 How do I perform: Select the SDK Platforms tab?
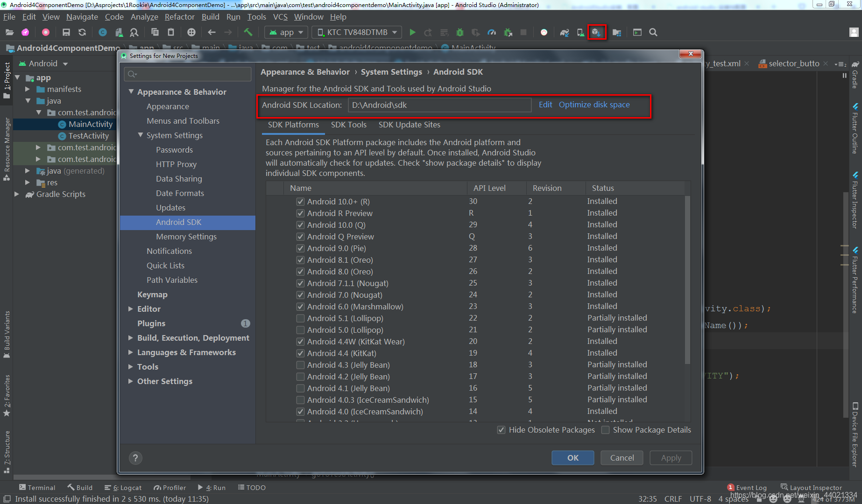coord(293,125)
